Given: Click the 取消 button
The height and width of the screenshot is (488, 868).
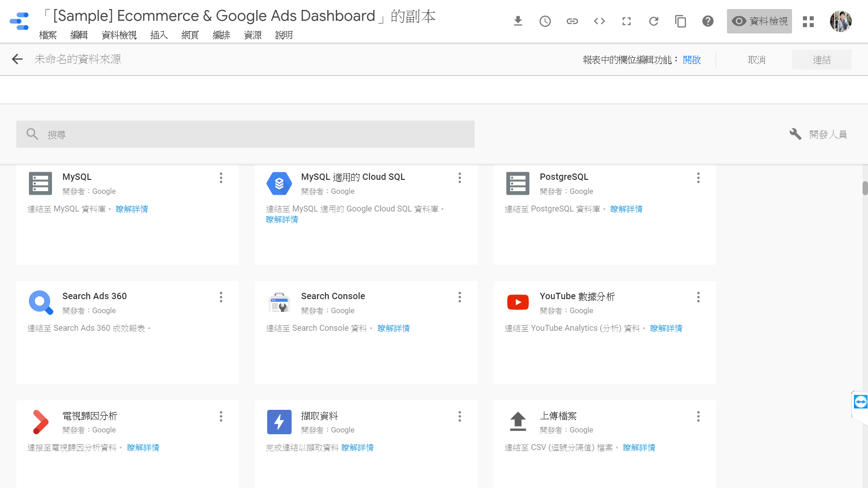Looking at the screenshot, I should click(x=757, y=60).
